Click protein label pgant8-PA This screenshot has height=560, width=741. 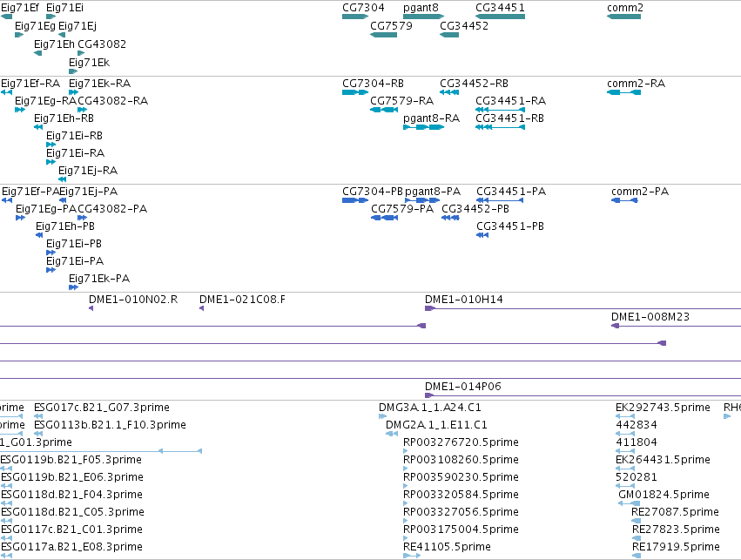pyautogui.click(x=433, y=192)
